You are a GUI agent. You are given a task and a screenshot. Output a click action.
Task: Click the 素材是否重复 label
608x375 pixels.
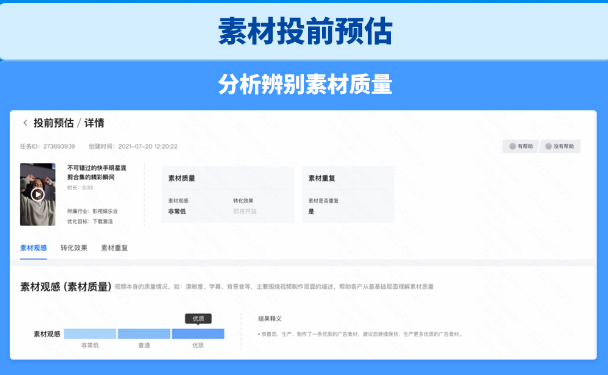[323, 200]
